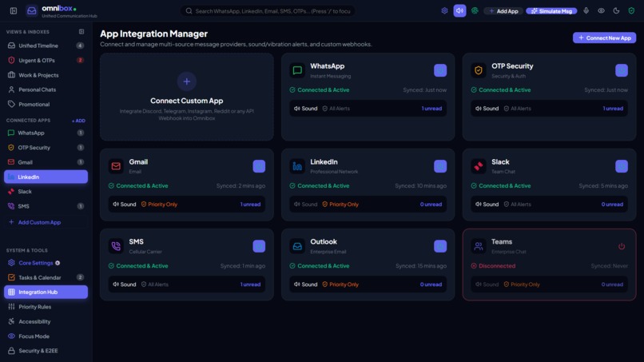
Task: Open Unified Timeline inbox
Action: click(x=46, y=46)
